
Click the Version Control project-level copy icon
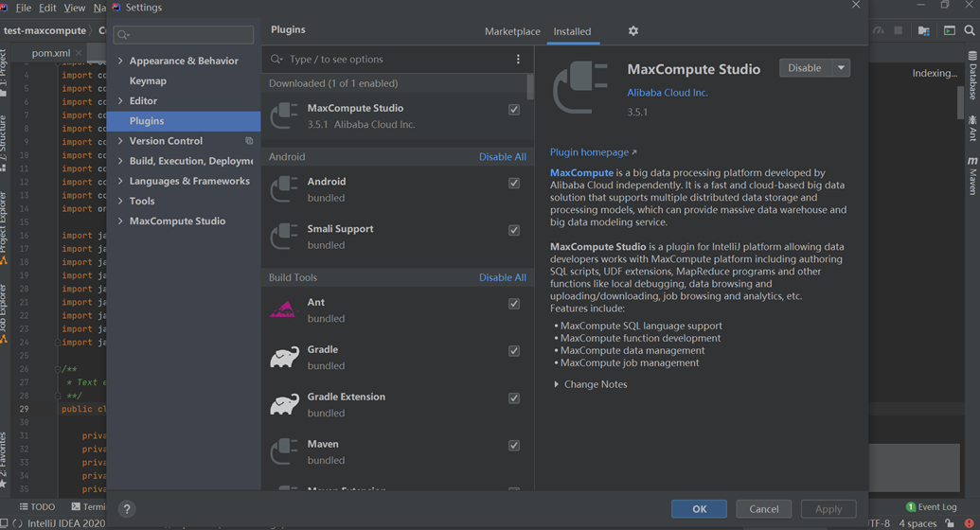(249, 141)
